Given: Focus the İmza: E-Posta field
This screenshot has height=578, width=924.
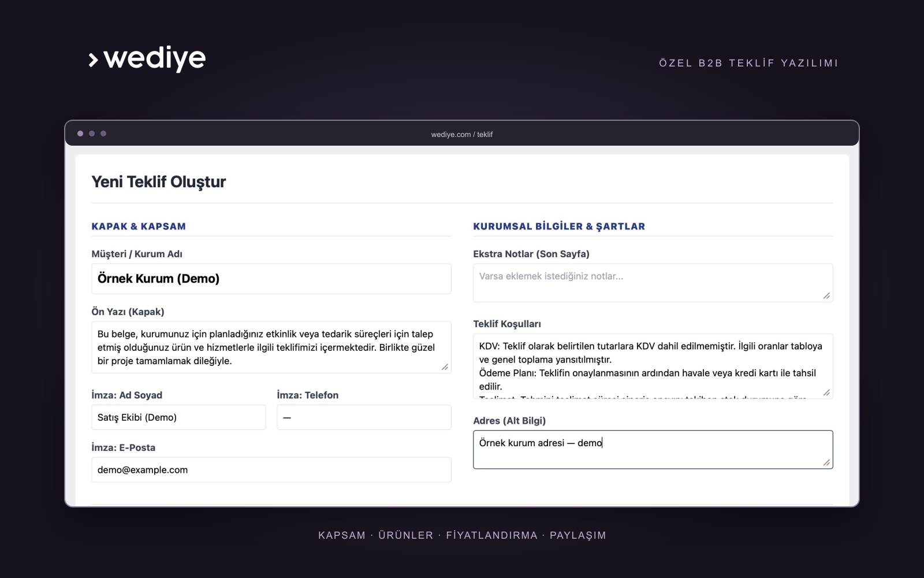Looking at the screenshot, I should click(x=271, y=470).
